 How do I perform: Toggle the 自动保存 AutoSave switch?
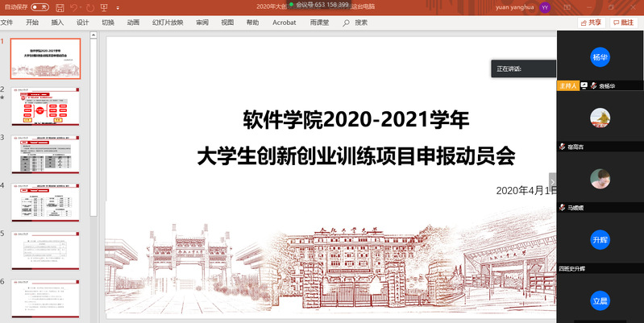tap(39, 7)
